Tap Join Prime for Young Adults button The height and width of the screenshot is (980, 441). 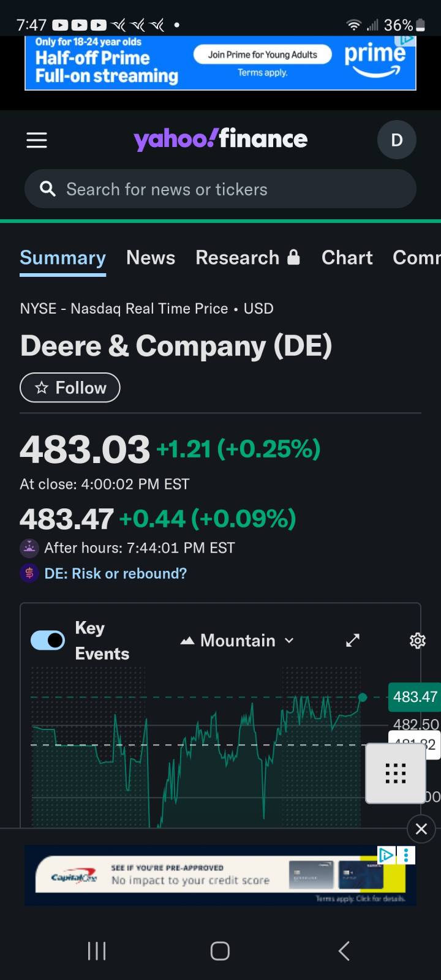point(262,55)
